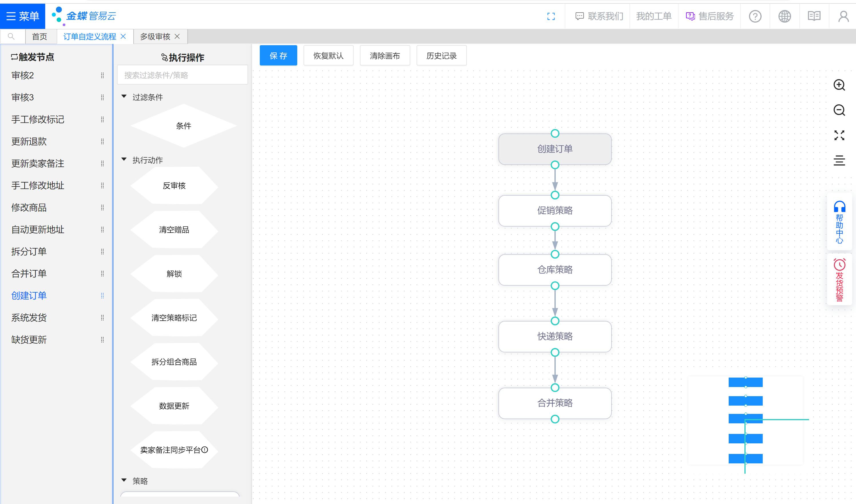Collapse the 执行动作 section

pos(124,160)
